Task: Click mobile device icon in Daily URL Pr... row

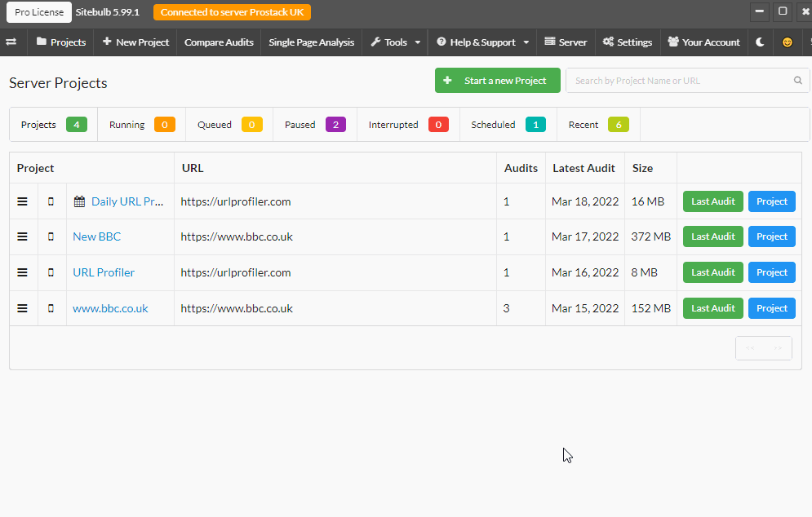Action: pos(51,201)
